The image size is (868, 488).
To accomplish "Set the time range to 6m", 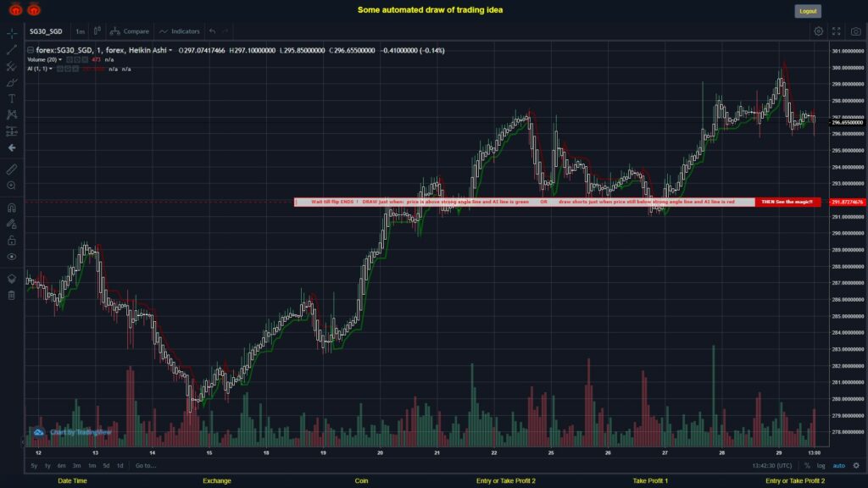I will coord(61,465).
